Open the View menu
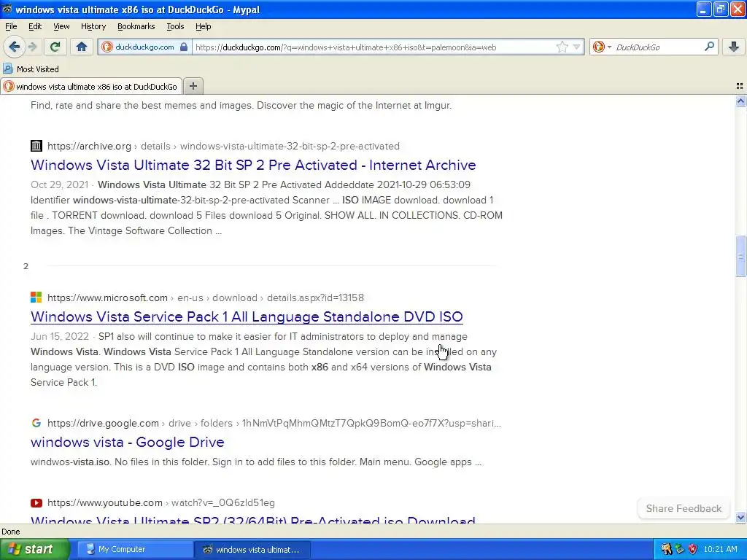The width and height of the screenshot is (747, 560). (x=61, y=26)
